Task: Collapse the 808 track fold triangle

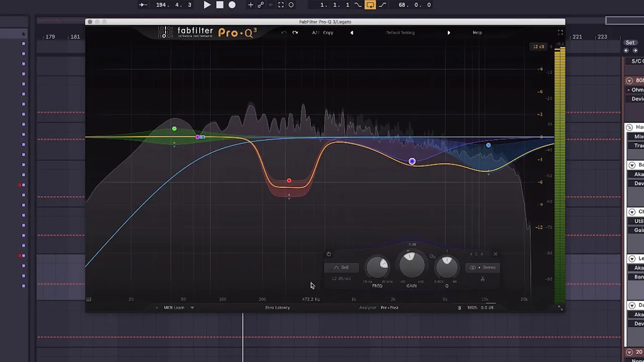Action: click(x=629, y=81)
